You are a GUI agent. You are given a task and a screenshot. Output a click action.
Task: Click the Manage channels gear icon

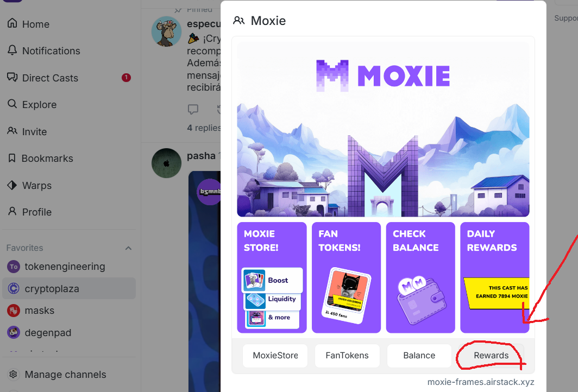13,374
